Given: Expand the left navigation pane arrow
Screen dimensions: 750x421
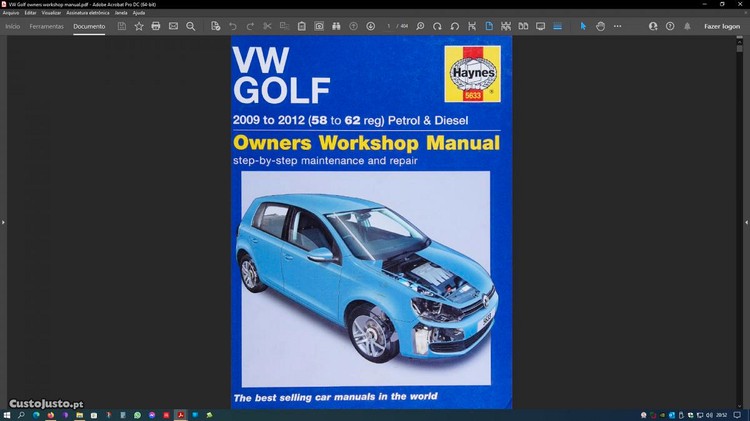Looking at the screenshot, I should coord(4,222).
